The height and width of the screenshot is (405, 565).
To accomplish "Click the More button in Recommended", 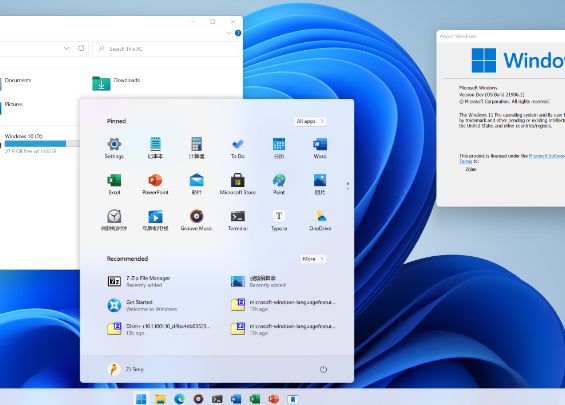I will coord(313,259).
